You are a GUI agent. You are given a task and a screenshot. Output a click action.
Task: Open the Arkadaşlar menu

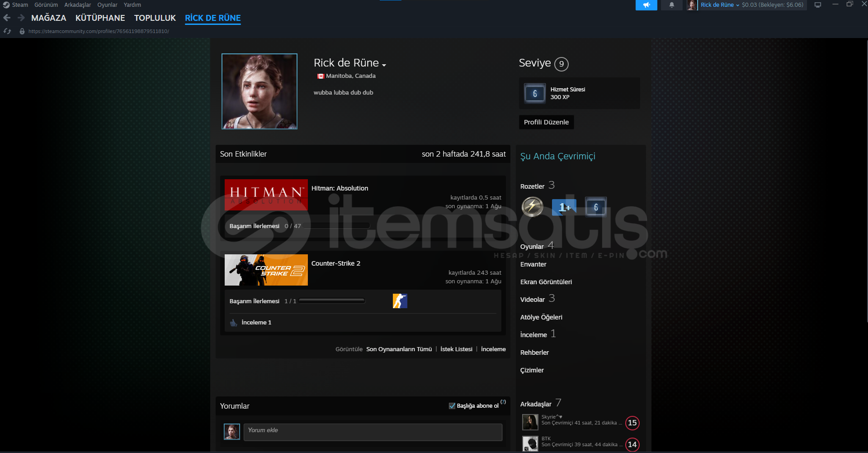[x=77, y=5]
